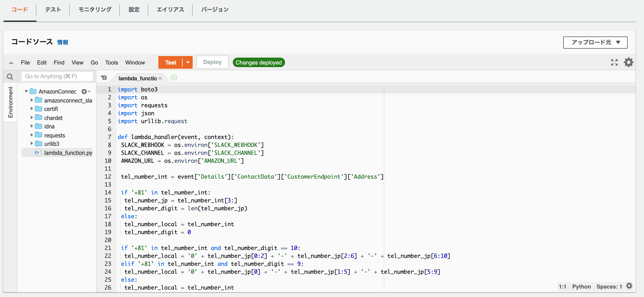Expand the idna folder arrow
The width and height of the screenshot is (644, 297).
(32, 126)
